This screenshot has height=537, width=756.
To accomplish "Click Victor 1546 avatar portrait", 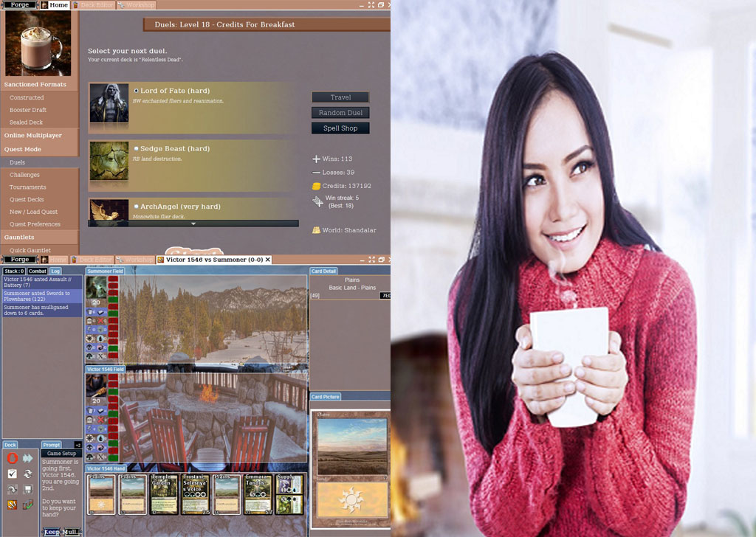I will click(x=96, y=385).
